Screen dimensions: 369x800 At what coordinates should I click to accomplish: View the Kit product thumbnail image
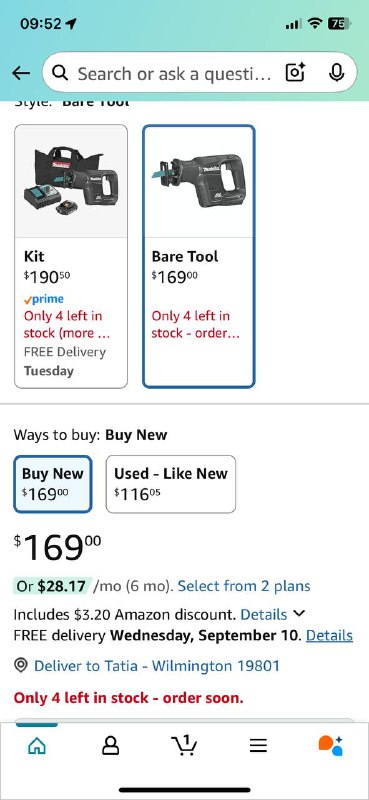point(71,181)
